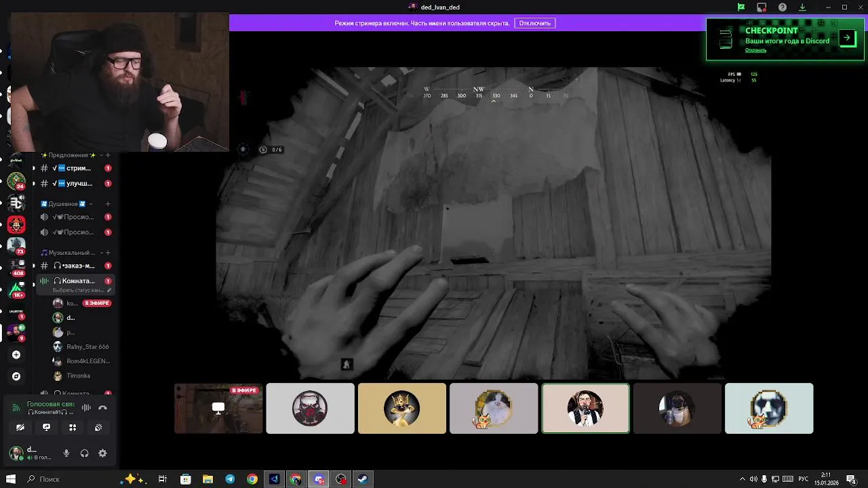This screenshot has width=868, height=488.
Task: Edit channel status pencil icon
Action: click(x=109, y=290)
